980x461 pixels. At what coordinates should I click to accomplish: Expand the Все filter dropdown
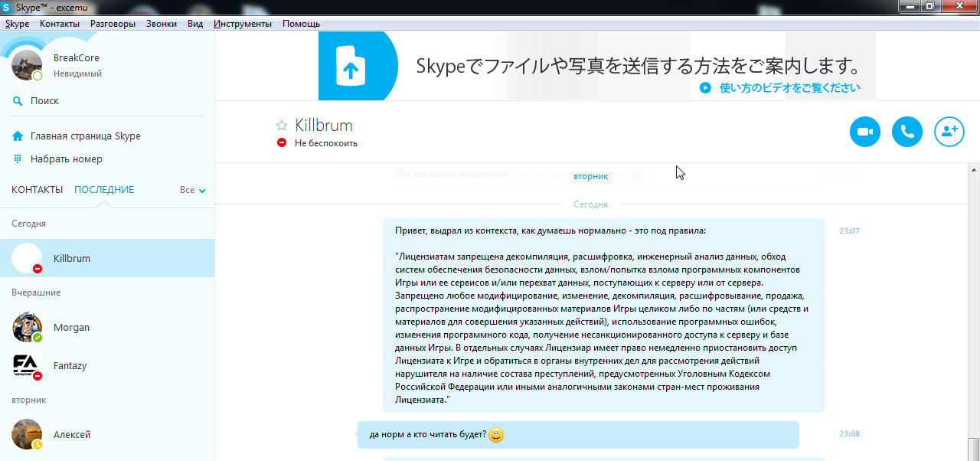[x=192, y=190]
